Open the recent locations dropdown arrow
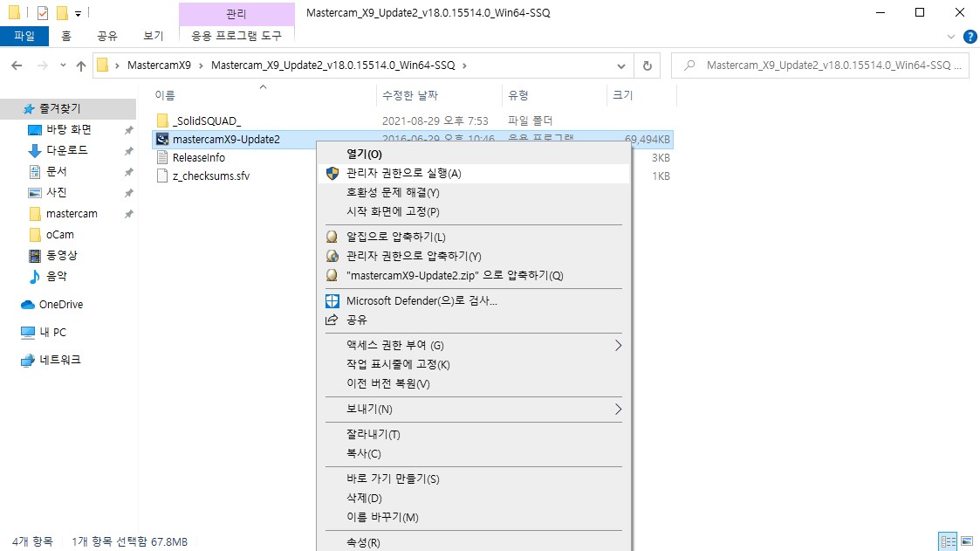 pyautogui.click(x=63, y=65)
